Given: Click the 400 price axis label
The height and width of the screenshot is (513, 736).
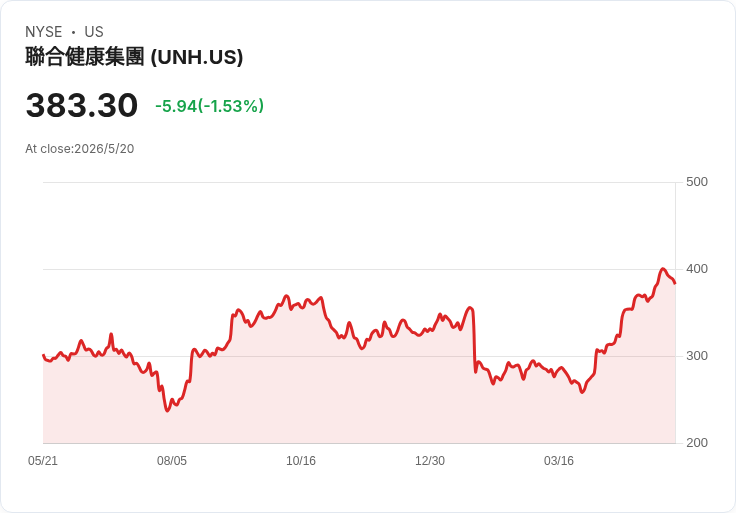Looking at the screenshot, I should coord(697,269).
